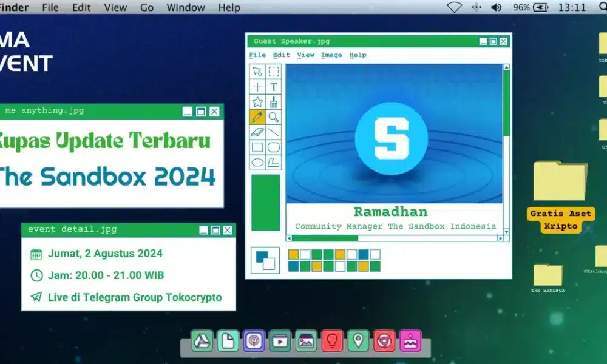Screen dimensions: 607x364
Task: Open the Image menu
Action: (331, 55)
